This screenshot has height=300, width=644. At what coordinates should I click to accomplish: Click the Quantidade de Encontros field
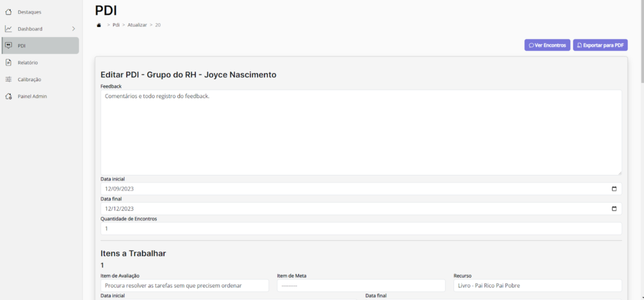pos(360,229)
